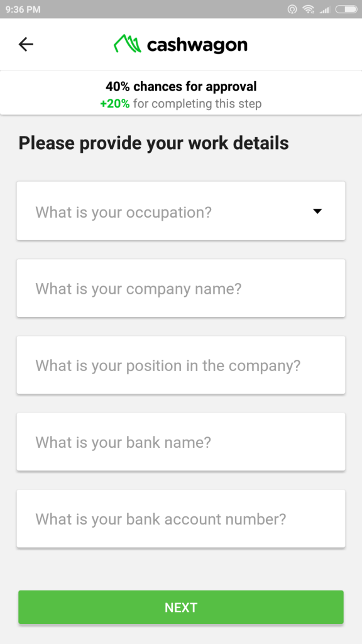Click the black triangle in occupation field
The height and width of the screenshot is (644, 362).
(x=317, y=211)
